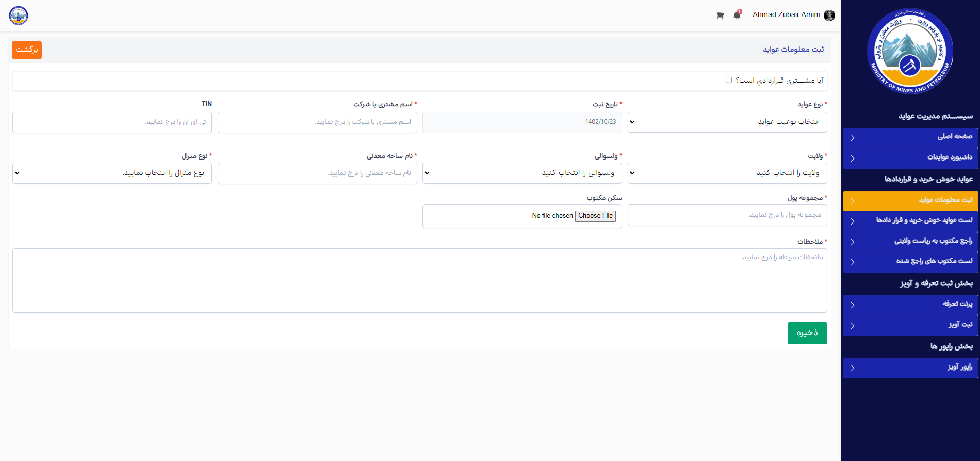
Task: Click the small ministry logo top-left
Action: pos(19,15)
